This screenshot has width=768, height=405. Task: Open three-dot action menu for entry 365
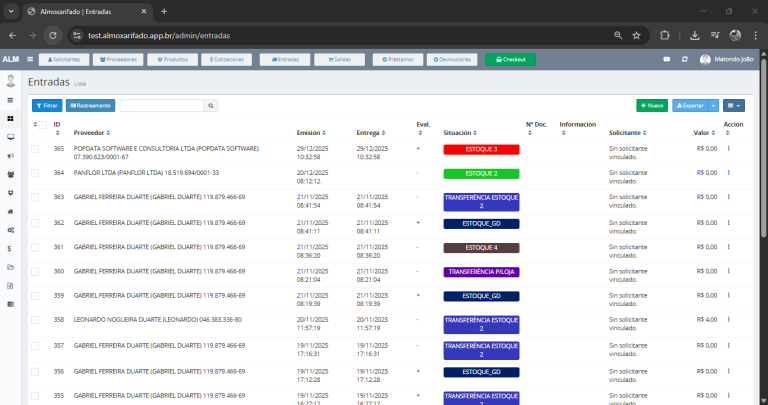[728, 149]
